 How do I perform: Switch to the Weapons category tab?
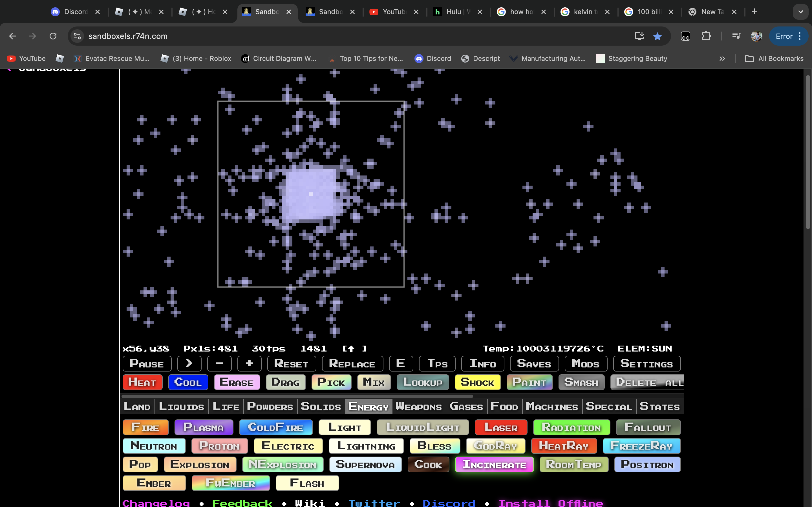418,406
